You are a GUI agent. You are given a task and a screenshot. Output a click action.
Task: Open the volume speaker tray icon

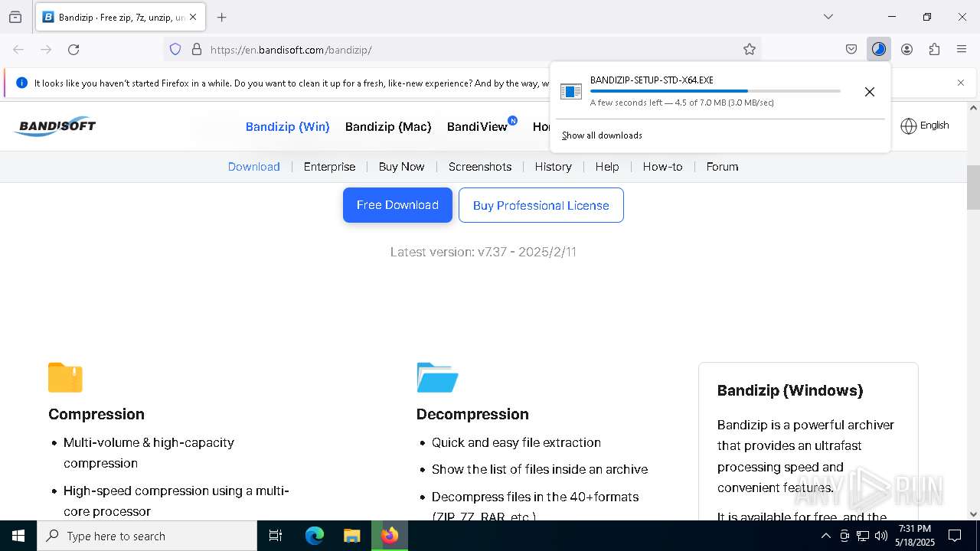[x=881, y=536]
